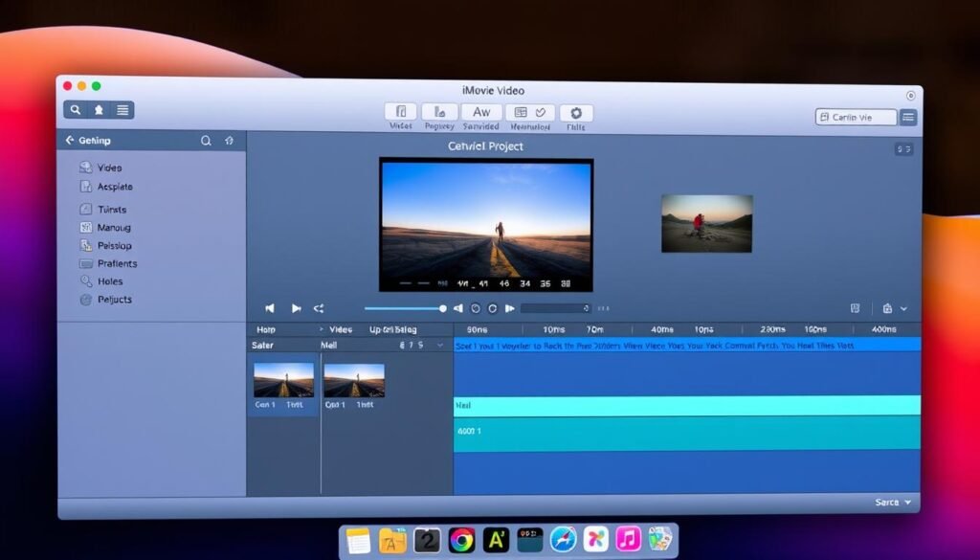Click the 70m mark on timeline ruler
This screenshot has width=980, height=560.
pyautogui.click(x=595, y=329)
